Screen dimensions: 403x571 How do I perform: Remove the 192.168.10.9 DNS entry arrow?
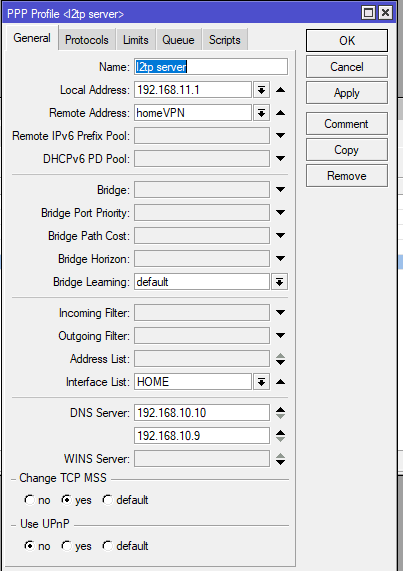280,432
